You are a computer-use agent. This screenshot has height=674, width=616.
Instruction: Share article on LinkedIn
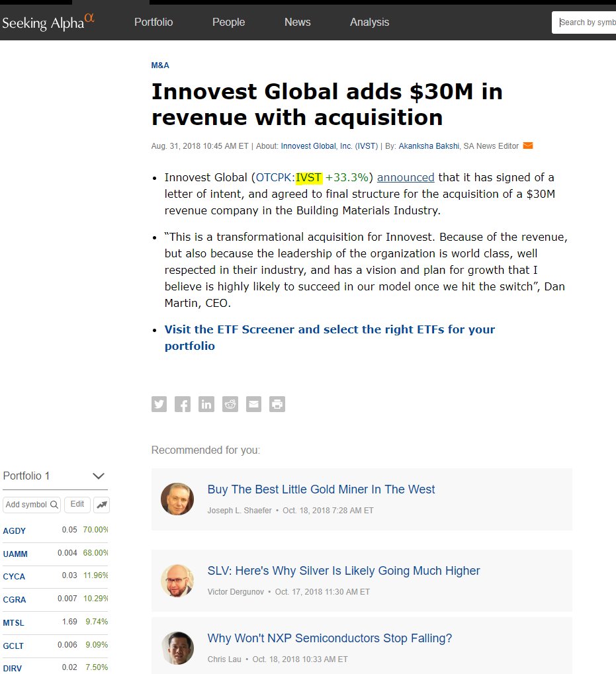(x=206, y=404)
